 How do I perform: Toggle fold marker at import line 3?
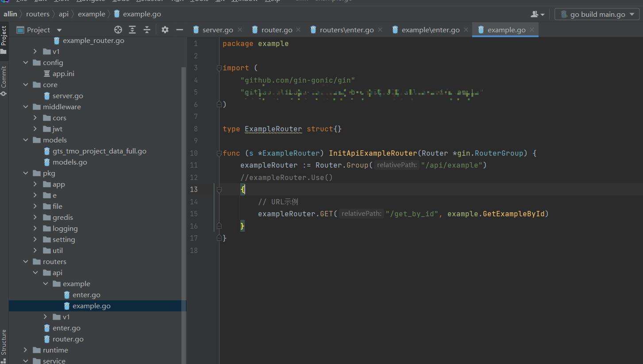click(x=219, y=68)
